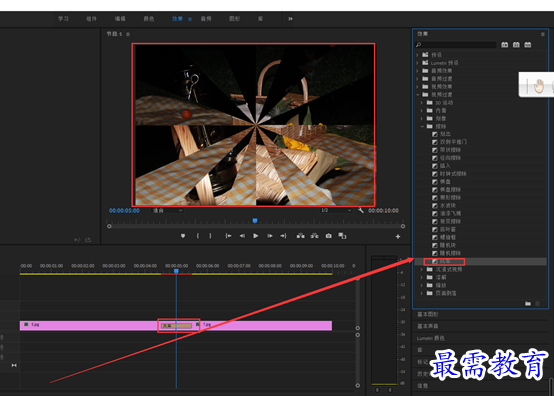Click the Effects panel search field
The height and width of the screenshot is (396, 554).
(456, 45)
